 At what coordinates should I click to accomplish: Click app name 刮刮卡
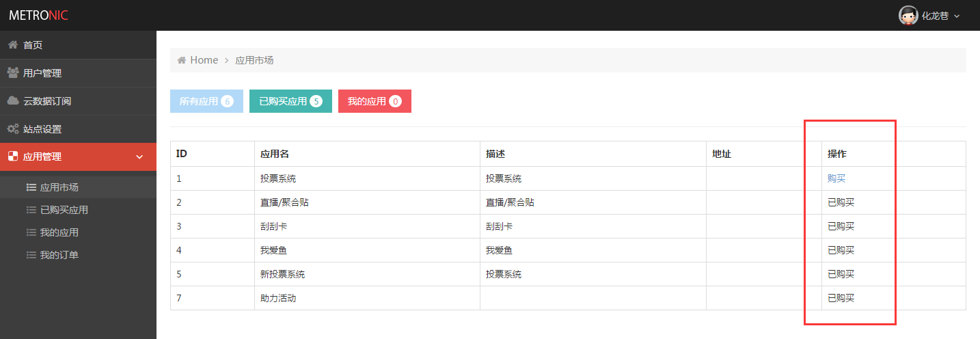(273, 226)
